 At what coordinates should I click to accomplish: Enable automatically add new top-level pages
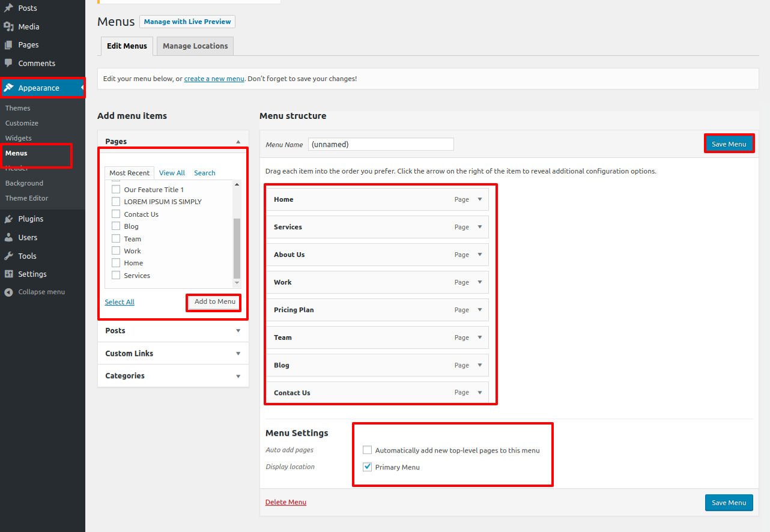click(368, 450)
